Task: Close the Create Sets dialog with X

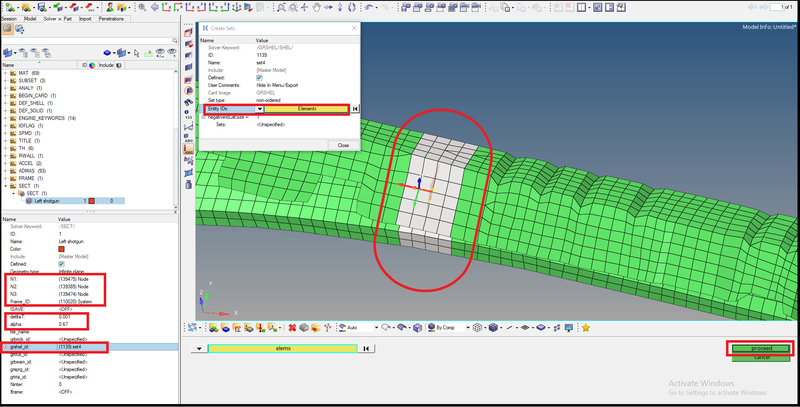Action: [354, 28]
